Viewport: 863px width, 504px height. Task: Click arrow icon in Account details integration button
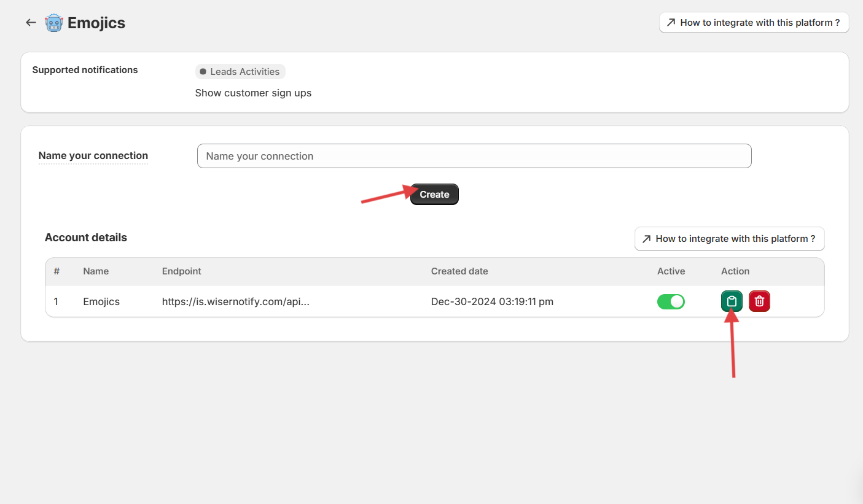point(646,239)
